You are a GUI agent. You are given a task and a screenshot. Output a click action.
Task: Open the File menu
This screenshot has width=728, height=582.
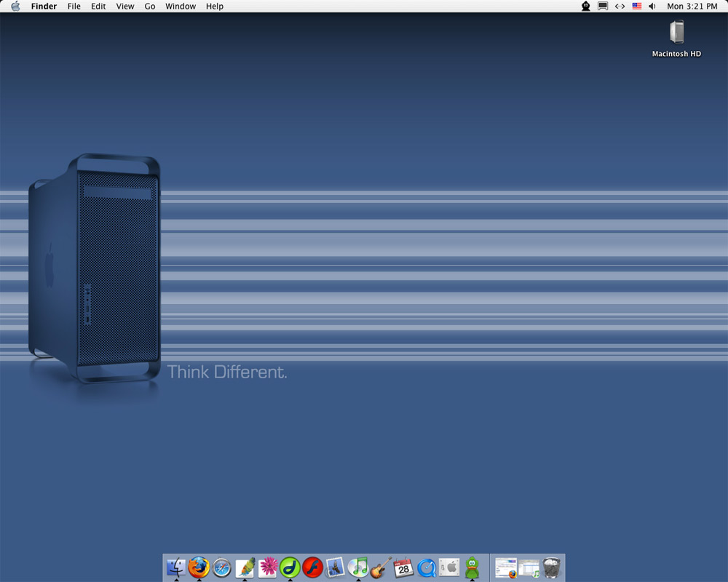point(74,6)
